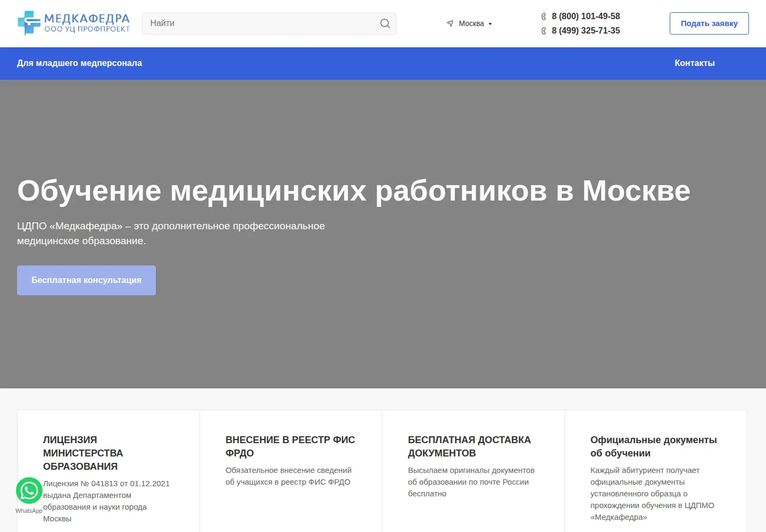Click the ЛИЦЕНЗИЯ МИНИСТЕРСТВА ОБРАЗОВАНИЯ heading
The height and width of the screenshot is (532, 766).
coord(83,453)
